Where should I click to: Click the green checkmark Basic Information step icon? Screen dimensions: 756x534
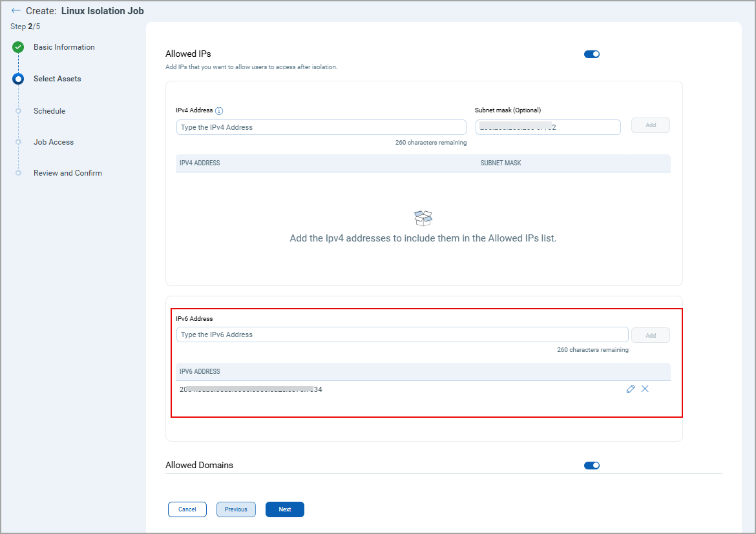click(x=18, y=47)
